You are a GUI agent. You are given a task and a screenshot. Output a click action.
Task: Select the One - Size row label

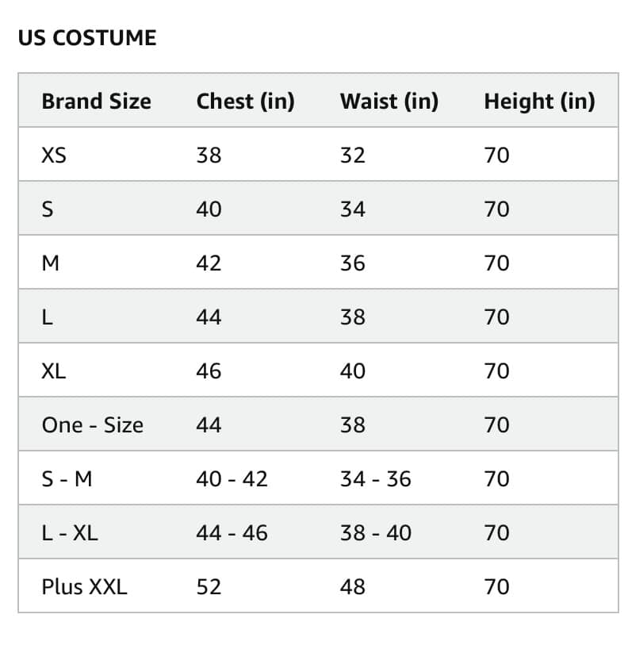click(x=93, y=425)
